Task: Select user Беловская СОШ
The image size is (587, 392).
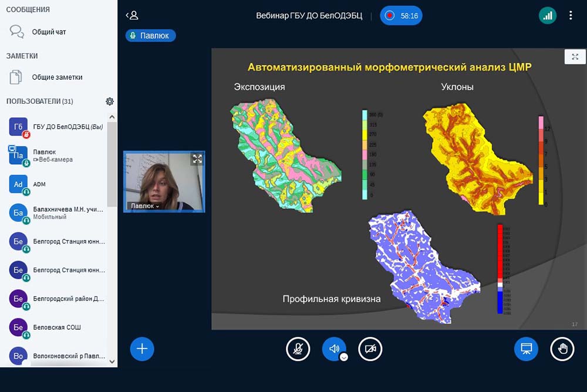Action: pyautogui.click(x=56, y=327)
